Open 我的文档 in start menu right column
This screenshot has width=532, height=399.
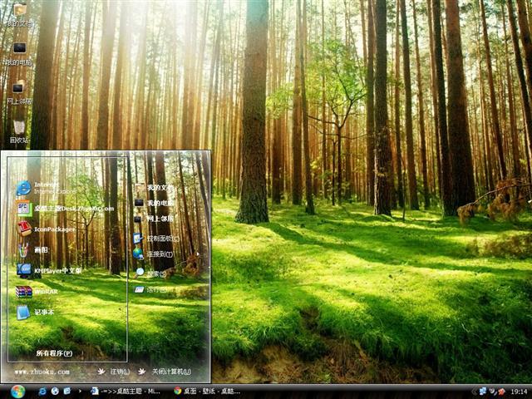pyautogui.click(x=153, y=187)
